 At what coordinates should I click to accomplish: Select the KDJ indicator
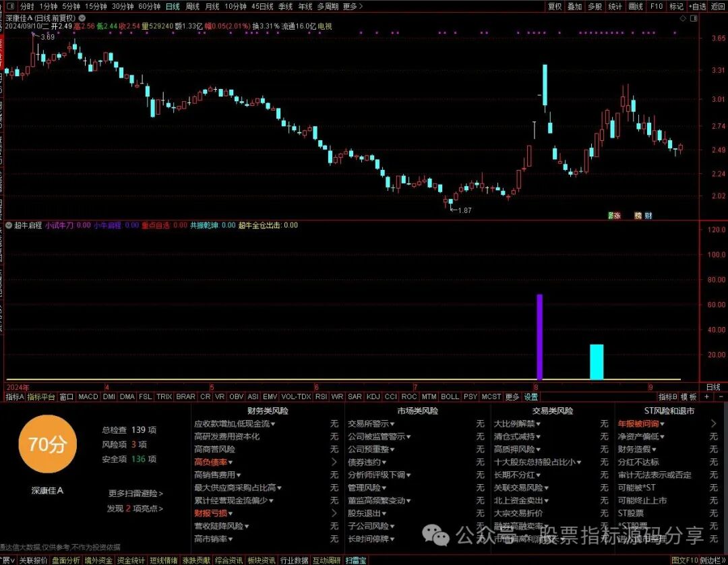click(373, 397)
